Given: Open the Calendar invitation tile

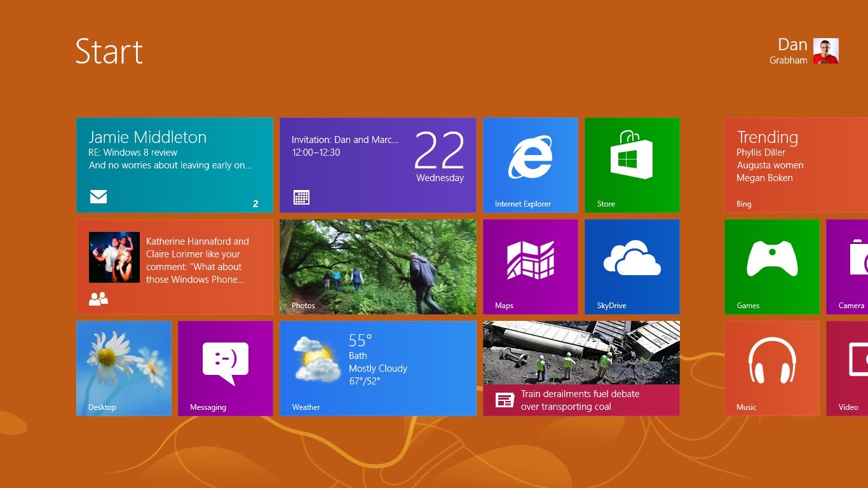Looking at the screenshot, I should click(x=377, y=164).
